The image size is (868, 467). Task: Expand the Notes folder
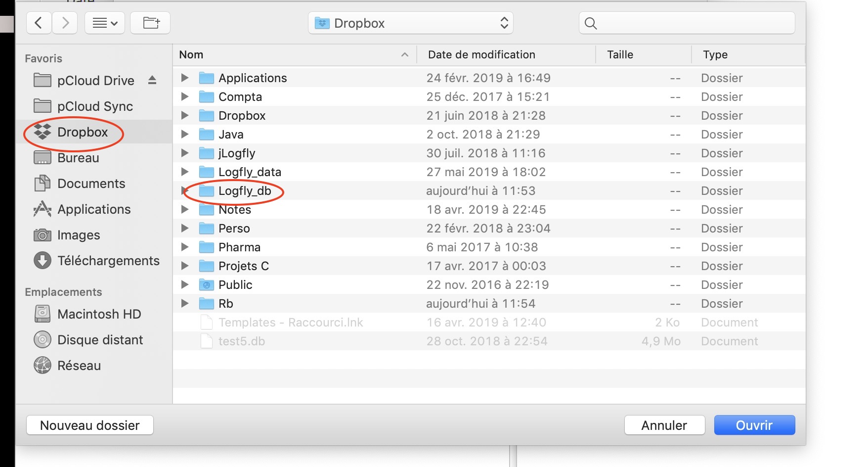point(185,209)
